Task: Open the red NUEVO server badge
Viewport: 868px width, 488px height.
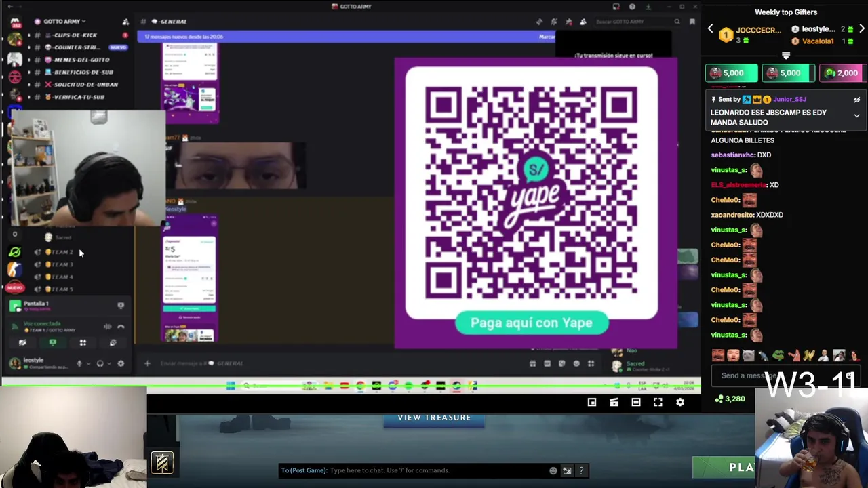Action: (14, 287)
